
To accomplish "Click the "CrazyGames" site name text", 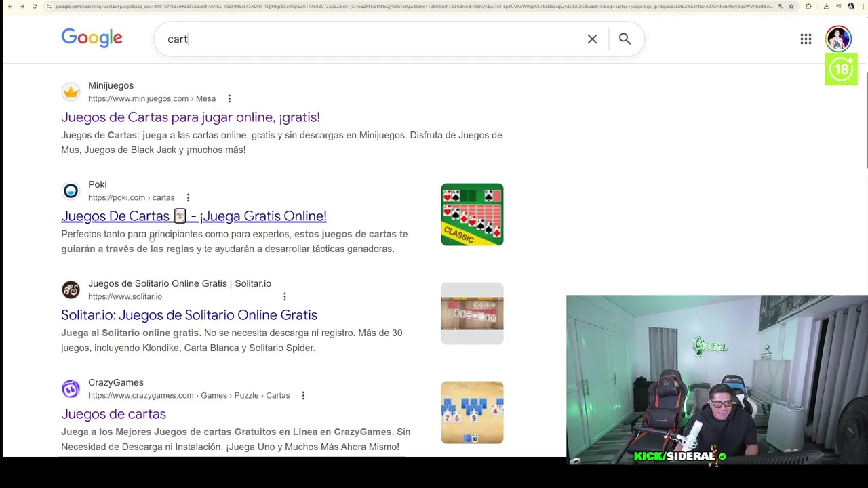I will 116,382.
